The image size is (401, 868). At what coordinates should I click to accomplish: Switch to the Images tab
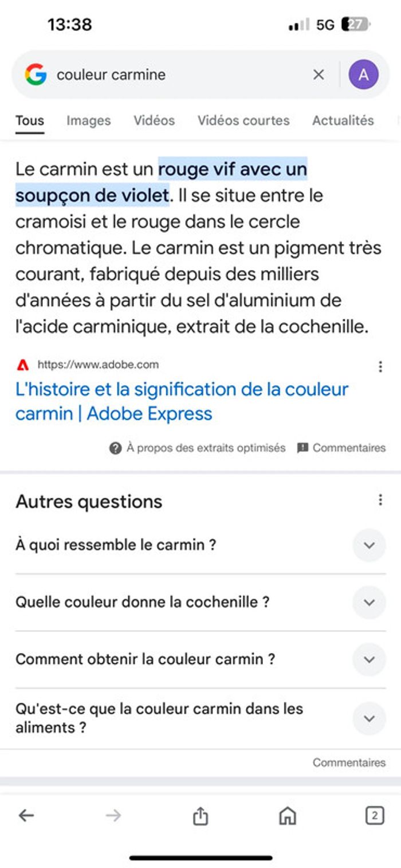[x=88, y=120]
